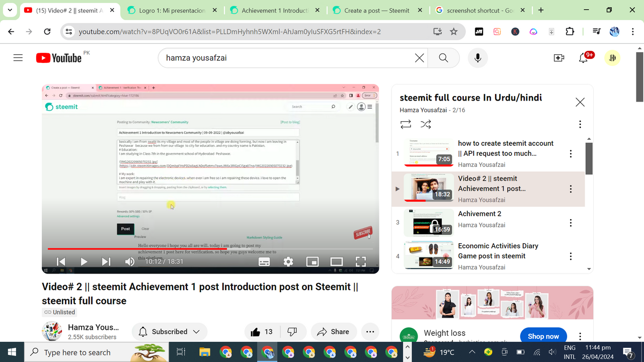Open more actions menu beside Share
644x362 pixels.
[370, 332]
